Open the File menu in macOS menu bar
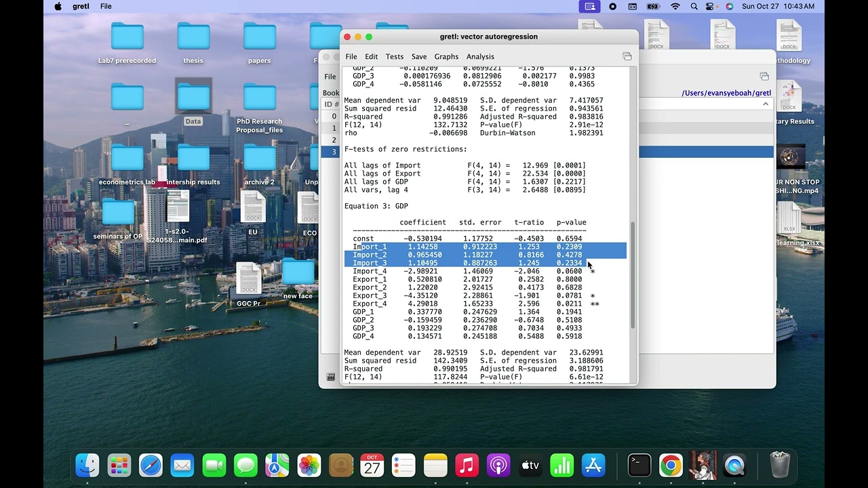 (106, 6)
